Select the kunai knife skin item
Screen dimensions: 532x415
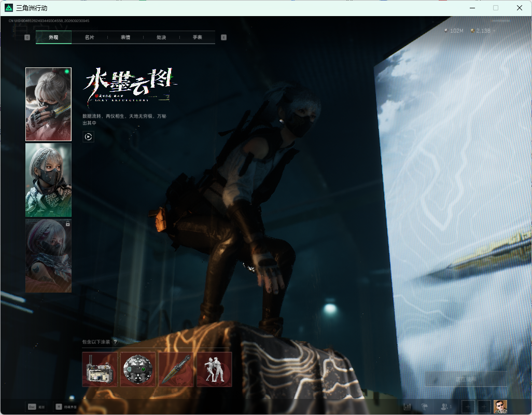point(176,369)
